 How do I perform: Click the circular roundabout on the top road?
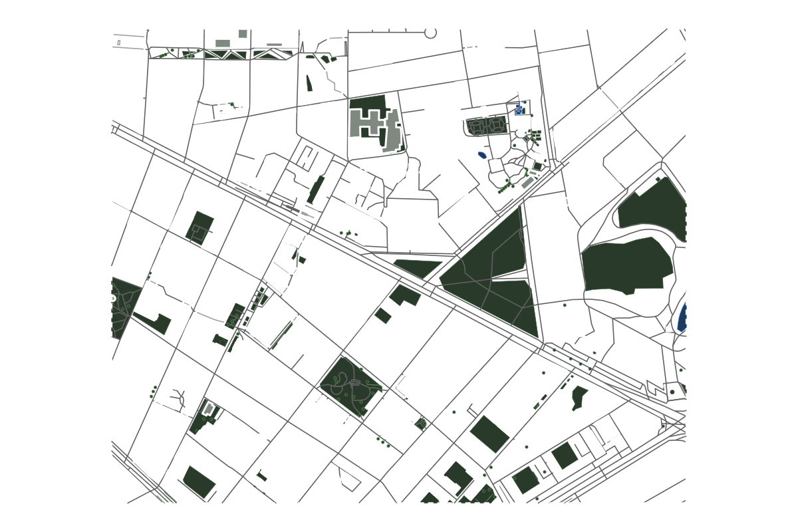click(430, 33)
